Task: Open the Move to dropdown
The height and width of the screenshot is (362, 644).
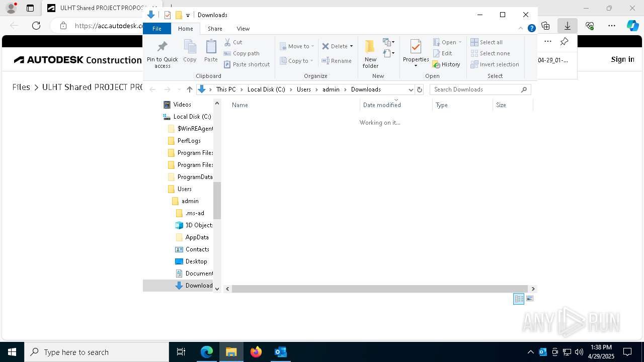Action: 297,46
